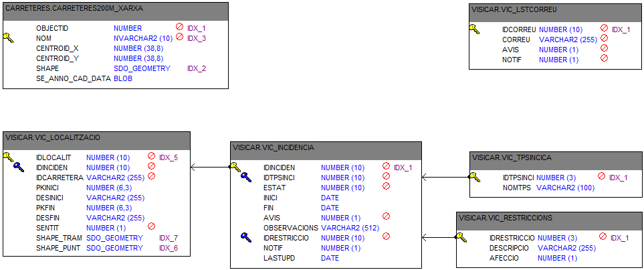Select the OBSERVACIONS column in VIC_INCIDENCIA
Screen dimensions: 644x270
pos(290,228)
